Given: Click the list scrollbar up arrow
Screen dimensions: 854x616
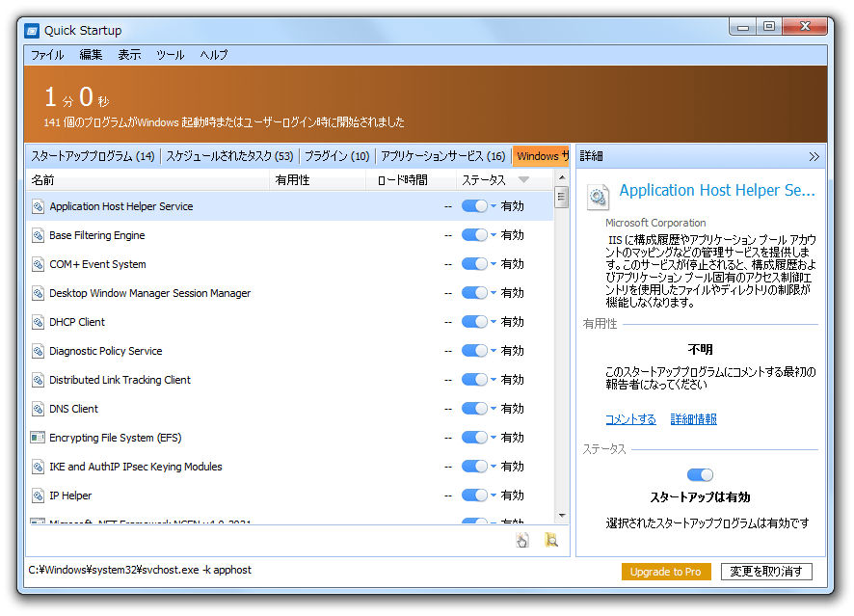Looking at the screenshot, I should click(x=562, y=177).
